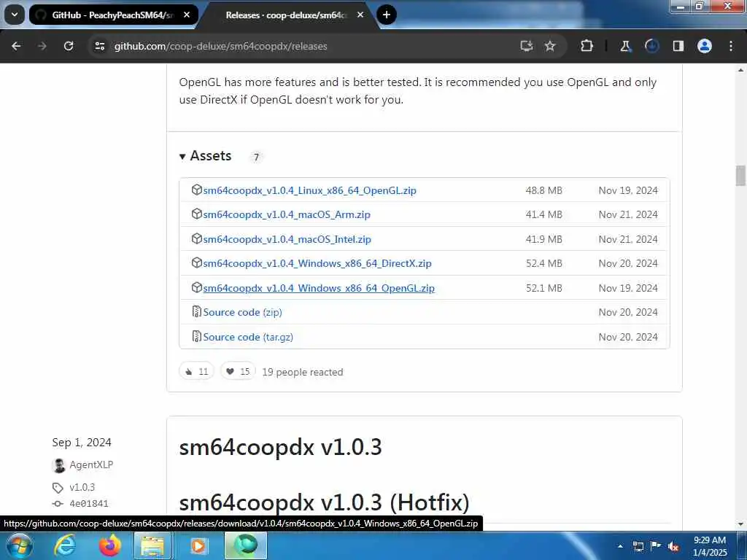This screenshot has width=747, height=560.
Task: Bookmark this page with the star icon
Action: [x=550, y=46]
